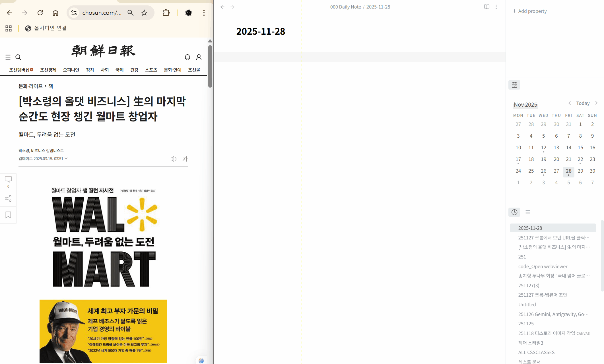Switch to the outline list panel icon

[x=527, y=212]
